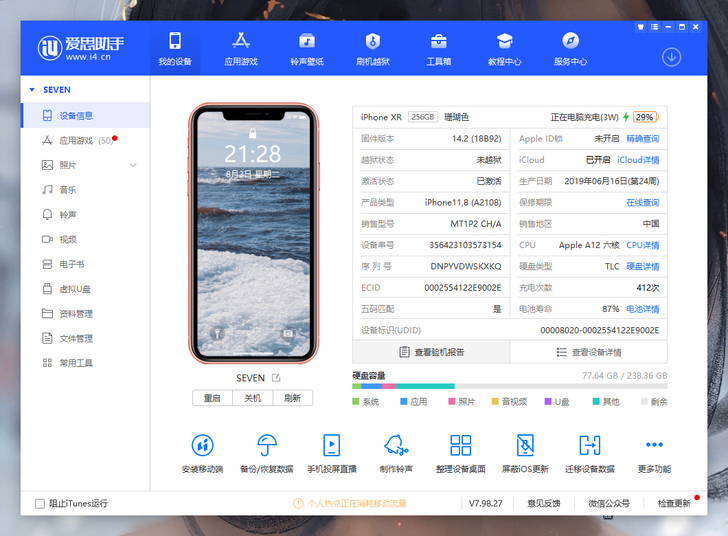Open 铃声 bell item in sidebar
The image size is (728, 536).
pyautogui.click(x=86, y=215)
